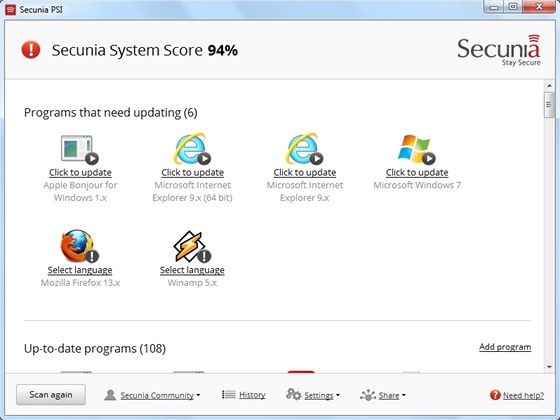Click the Mozilla Firefox 13.x icon

click(x=79, y=246)
